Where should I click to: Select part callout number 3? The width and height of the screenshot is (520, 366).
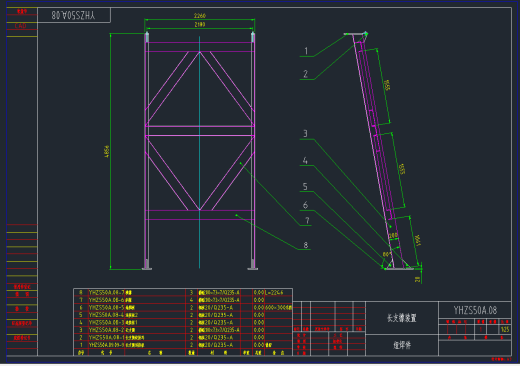(305, 134)
